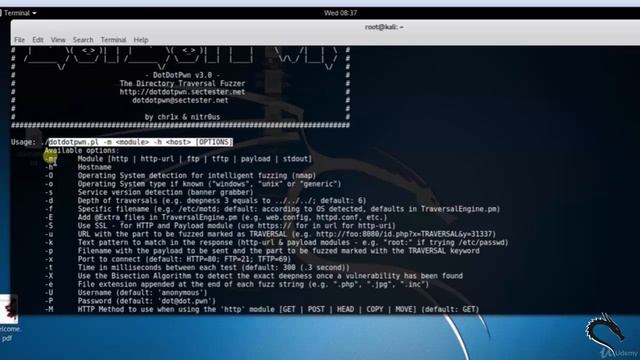Click the dotdotpwn@sectester.net email text
Screen dimensions: 640x360
coord(180,100)
